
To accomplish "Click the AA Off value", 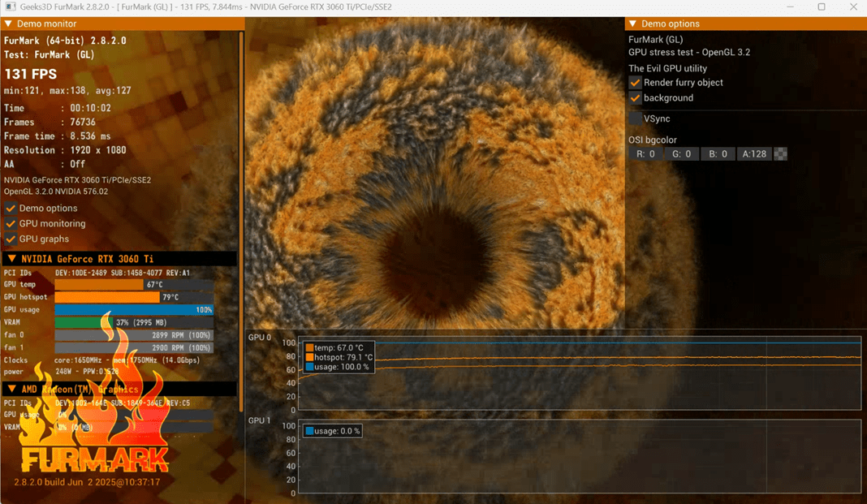I will (77, 164).
